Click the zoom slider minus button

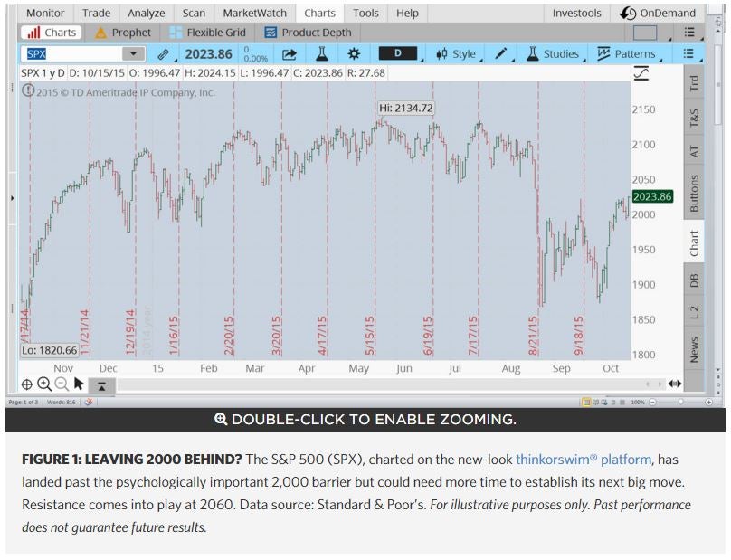[x=652, y=402]
